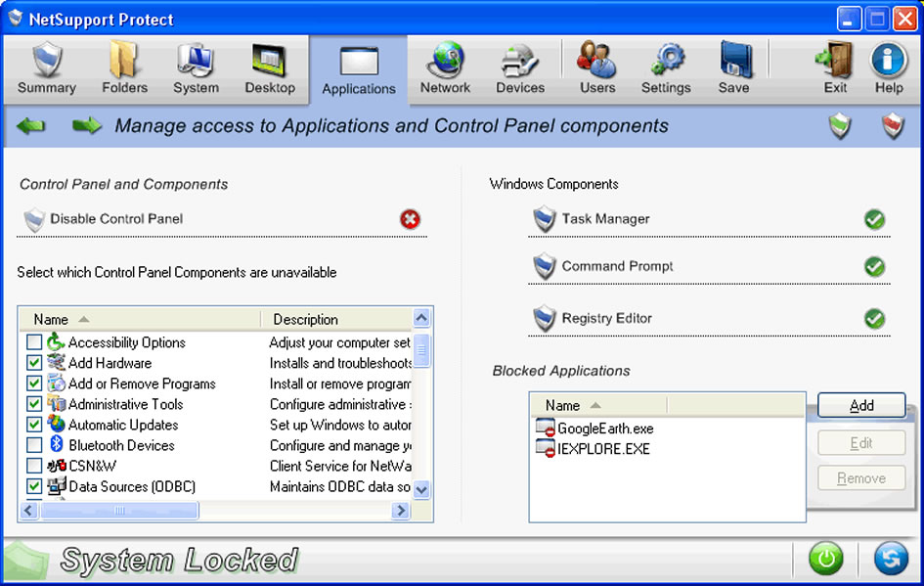Click the red shield icon in header

(893, 125)
